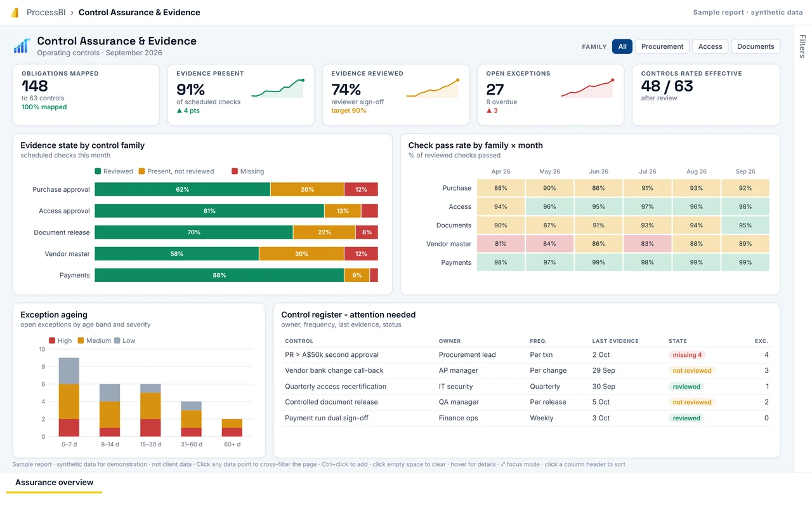Switch to the Assurance overview tab
This screenshot has height=508, width=812.
click(55, 483)
